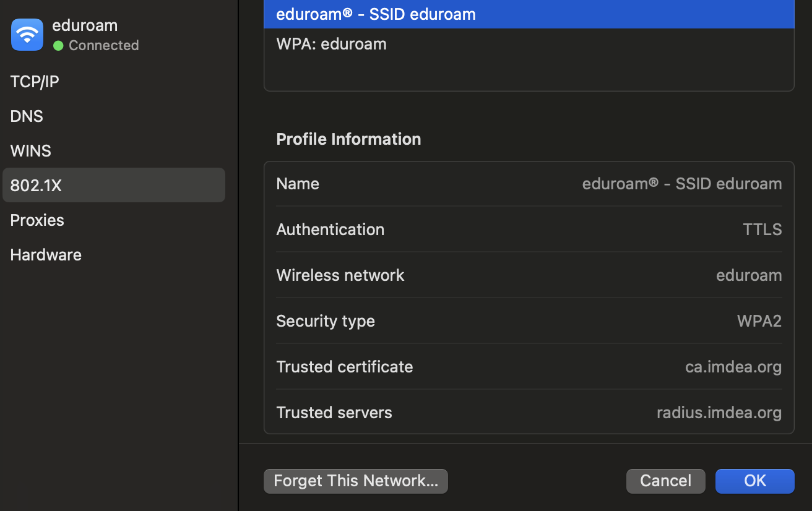Image resolution: width=812 pixels, height=511 pixels.
Task: Click the Authentication row label
Action: 330,230
